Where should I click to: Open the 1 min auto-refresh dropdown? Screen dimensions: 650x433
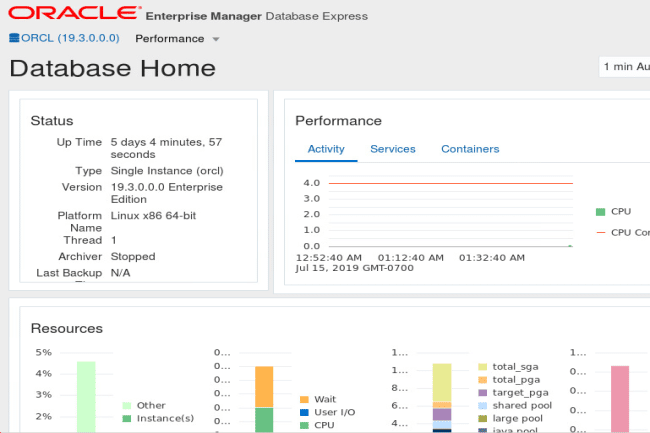pos(625,67)
